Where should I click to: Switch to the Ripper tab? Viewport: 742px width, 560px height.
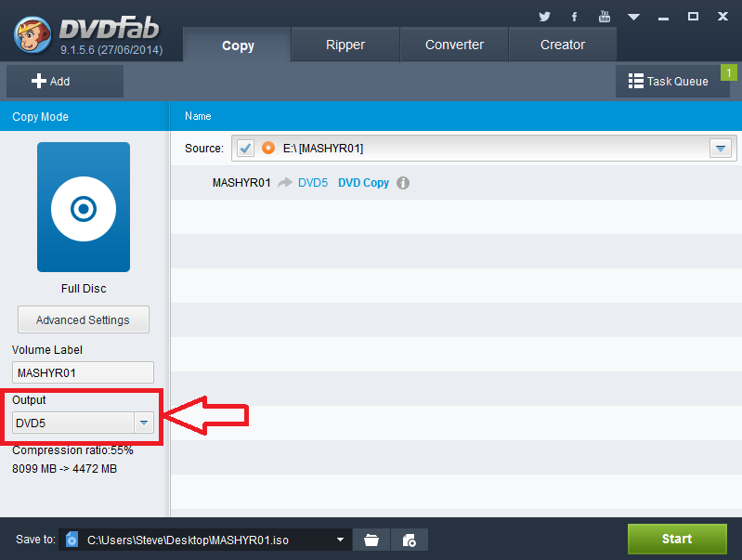click(345, 45)
